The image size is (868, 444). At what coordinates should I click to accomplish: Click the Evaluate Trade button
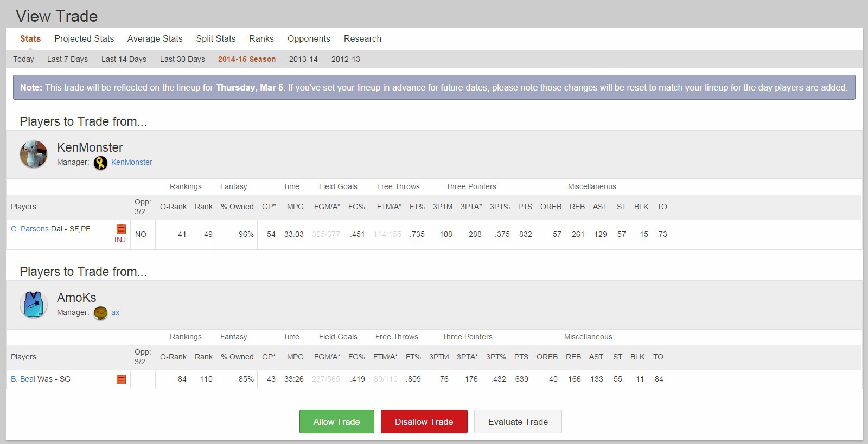[518, 422]
